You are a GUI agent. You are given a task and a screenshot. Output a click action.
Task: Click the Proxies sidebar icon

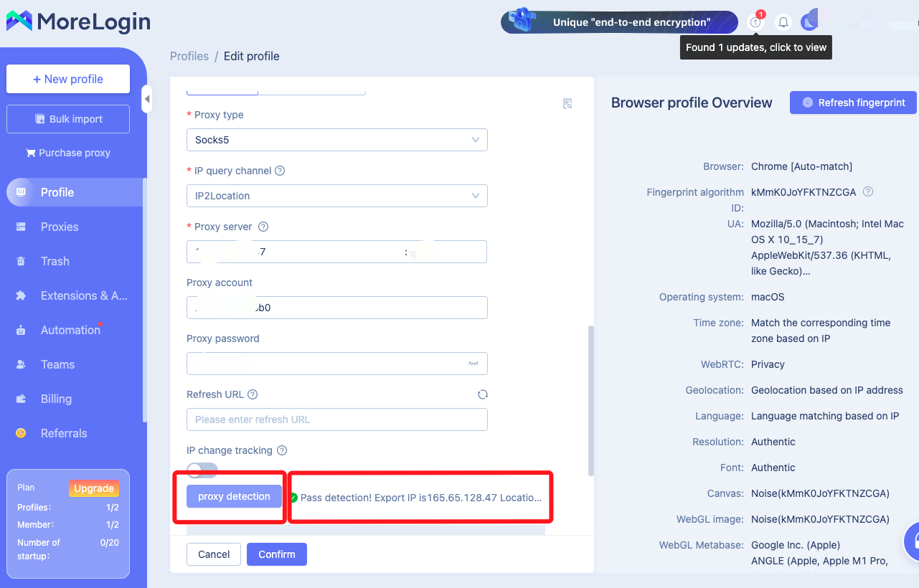pos(21,227)
